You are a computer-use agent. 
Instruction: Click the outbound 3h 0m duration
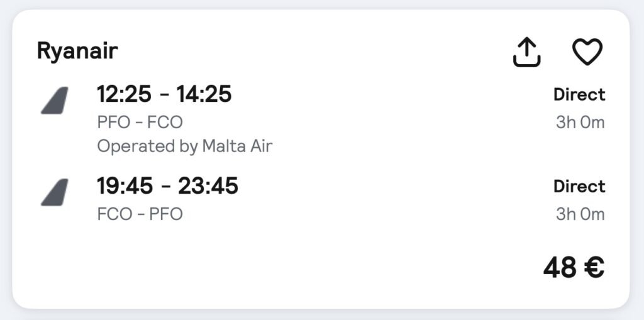(x=580, y=123)
